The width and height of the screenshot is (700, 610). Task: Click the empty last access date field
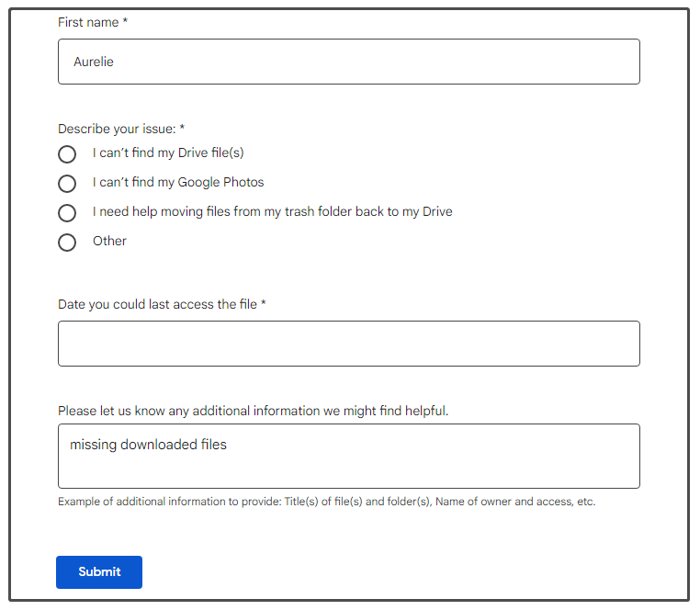tap(349, 344)
